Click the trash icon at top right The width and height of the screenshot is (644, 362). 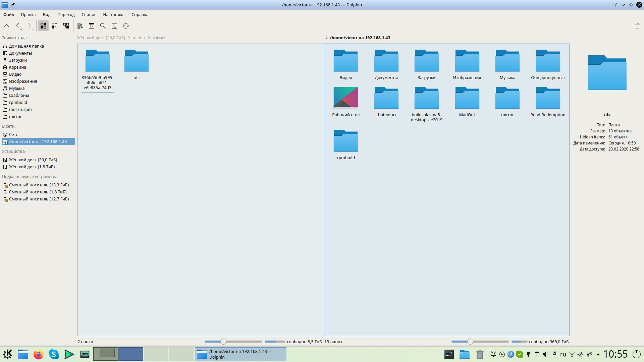[x=637, y=26]
